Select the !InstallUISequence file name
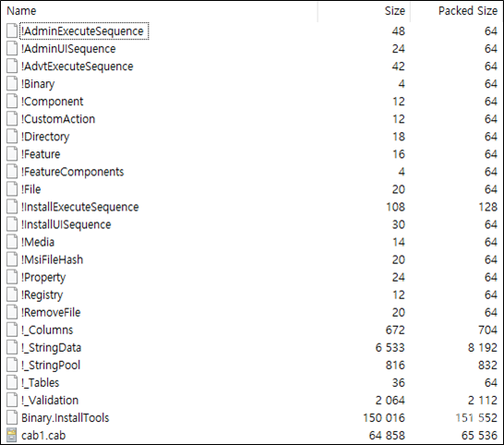This screenshot has width=504, height=445. pos(66,224)
